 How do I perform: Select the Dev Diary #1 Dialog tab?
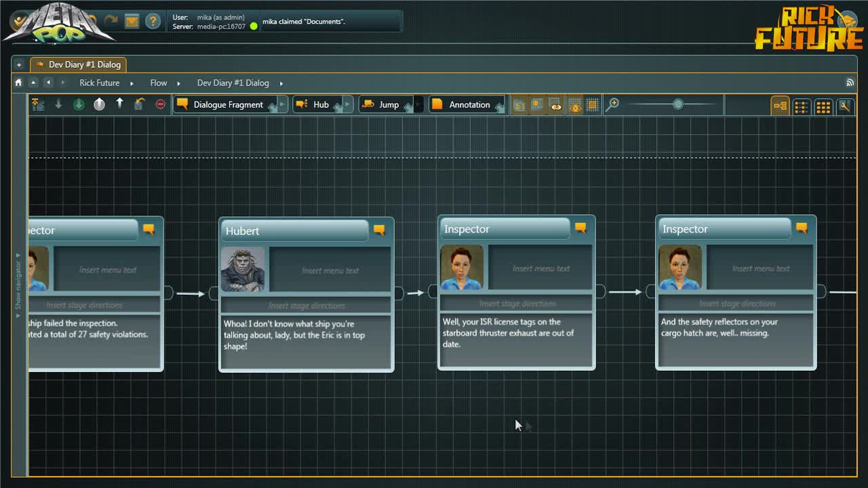click(78, 64)
